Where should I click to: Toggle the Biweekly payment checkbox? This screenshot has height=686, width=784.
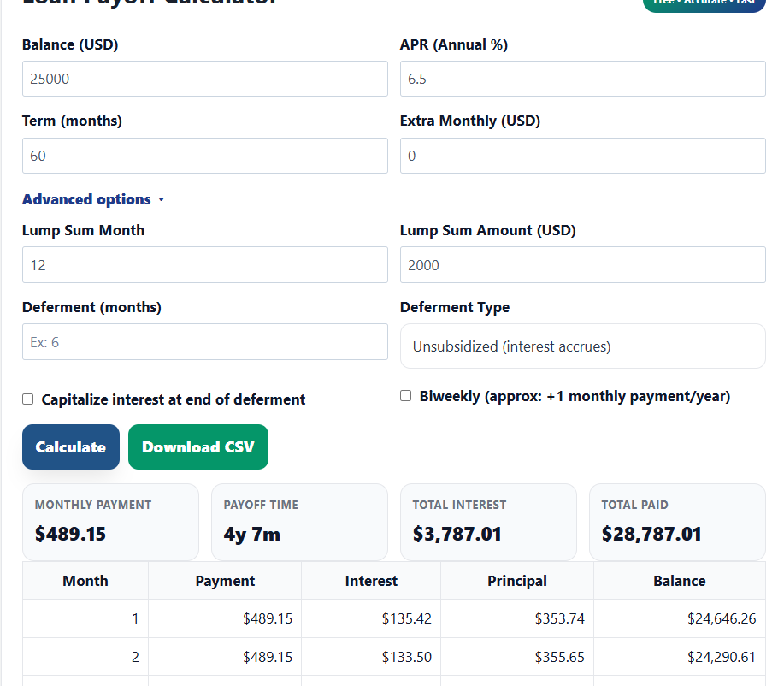point(406,396)
